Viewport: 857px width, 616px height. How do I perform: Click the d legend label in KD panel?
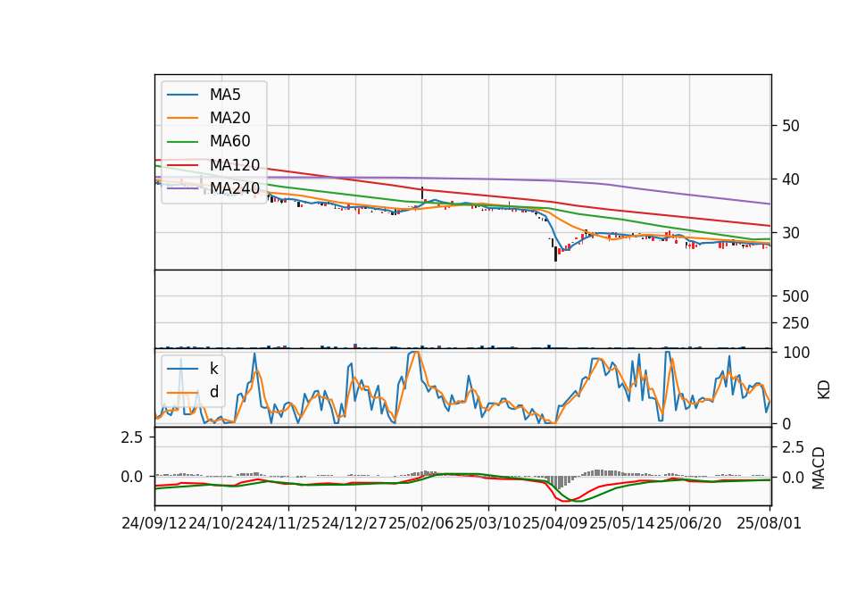[x=214, y=392]
